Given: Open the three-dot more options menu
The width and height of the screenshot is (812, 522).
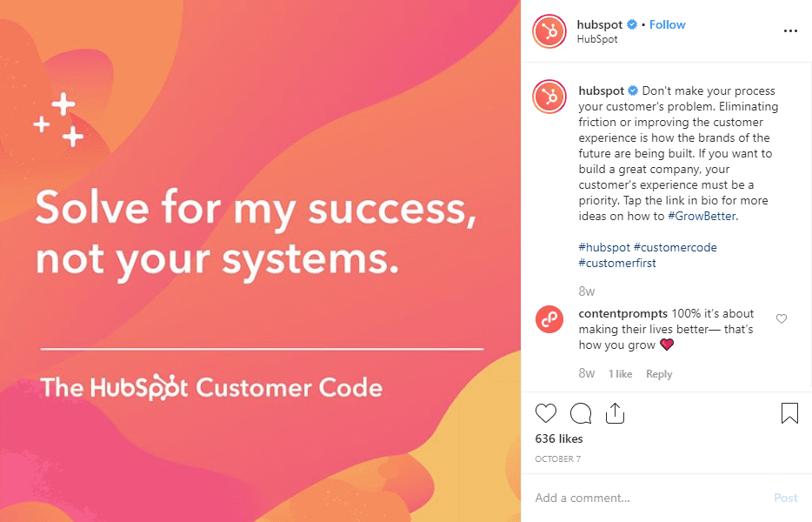Looking at the screenshot, I should 789,30.
